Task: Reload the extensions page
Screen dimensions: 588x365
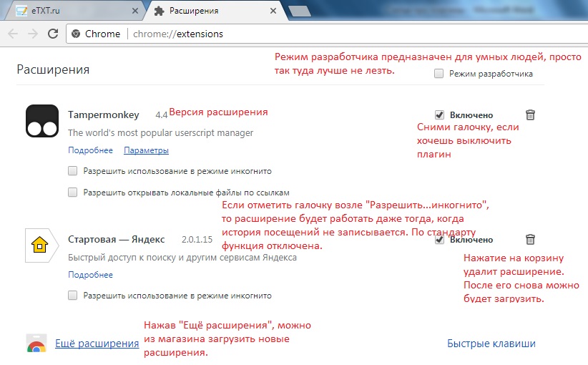Action: [x=53, y=34]
